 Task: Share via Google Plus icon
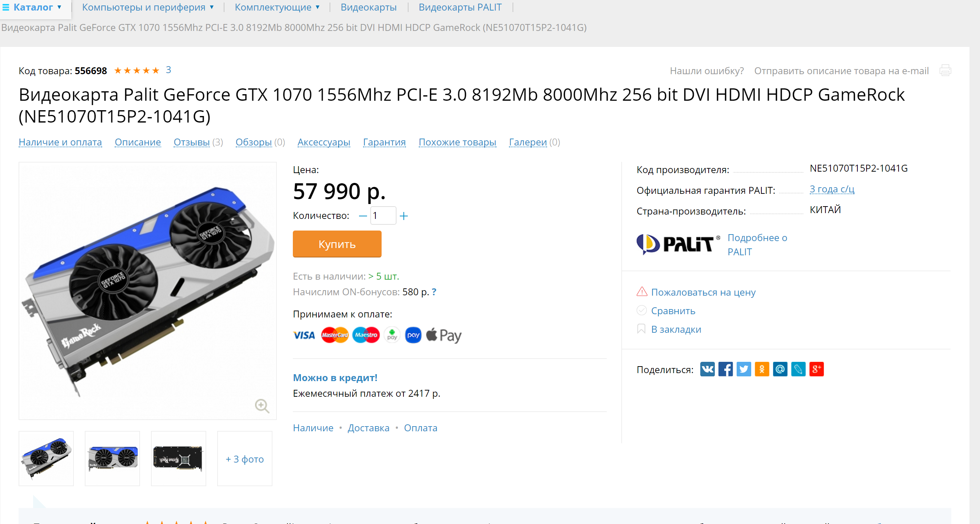816,369
